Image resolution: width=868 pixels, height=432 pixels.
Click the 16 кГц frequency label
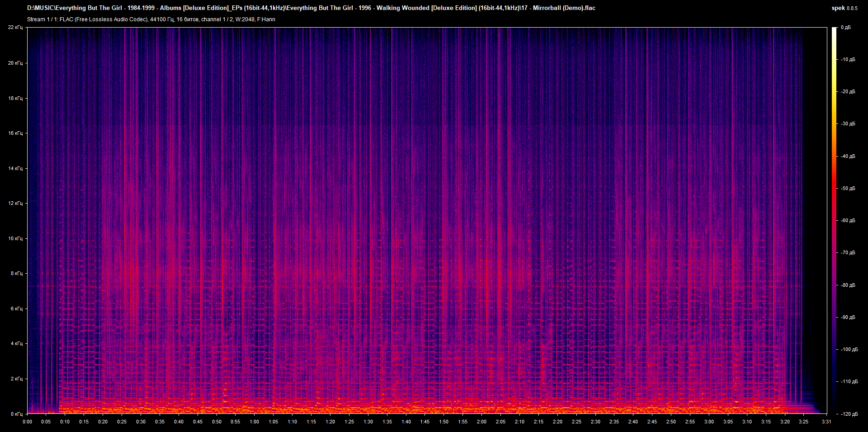(x=15, y=133)
